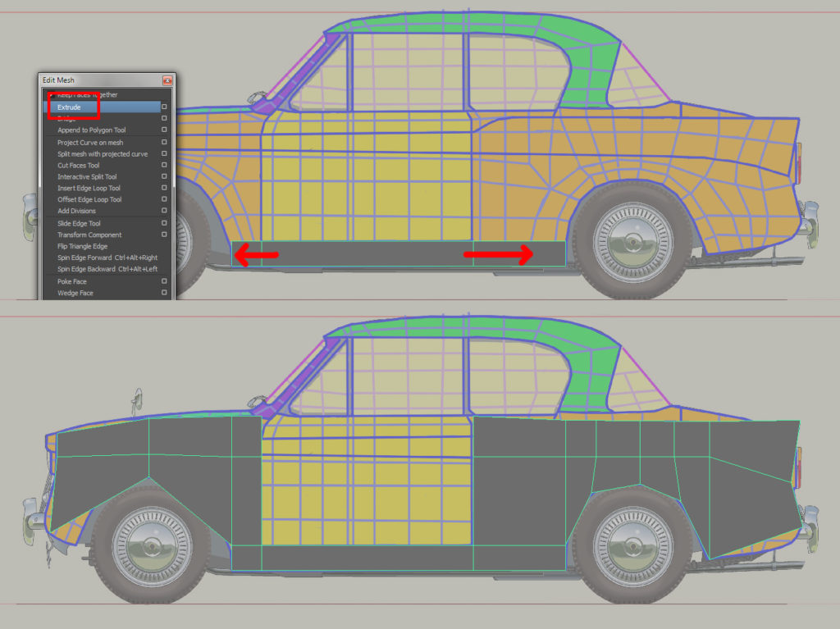Viewport: 840px width, 629px height.
Task: Close the Edit Mesh panel
Action: [167, 80]
